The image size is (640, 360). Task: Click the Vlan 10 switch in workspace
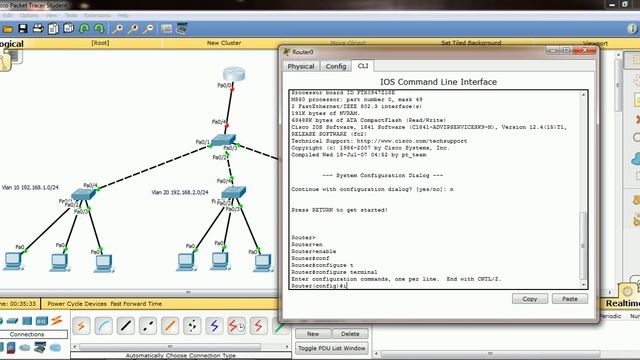[83, 194]
